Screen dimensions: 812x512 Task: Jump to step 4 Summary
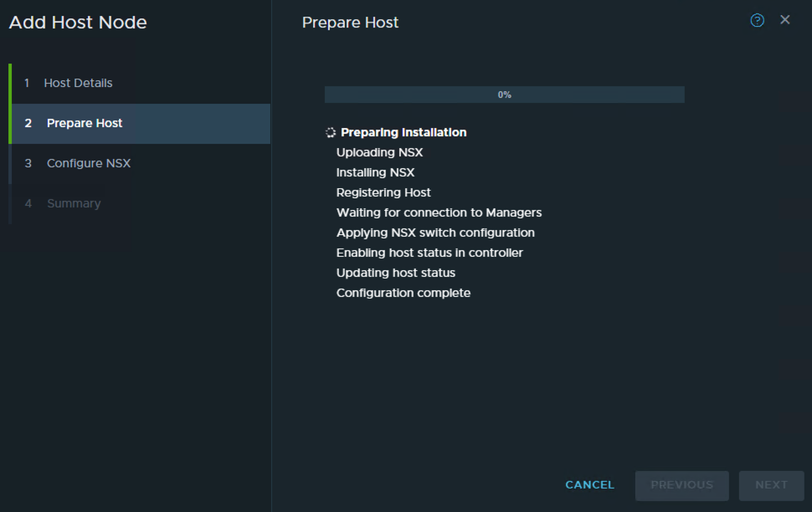coord(141,203)
